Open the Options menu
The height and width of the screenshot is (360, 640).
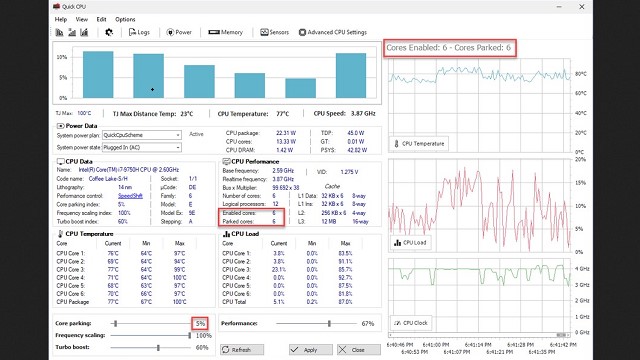[125, 19]
